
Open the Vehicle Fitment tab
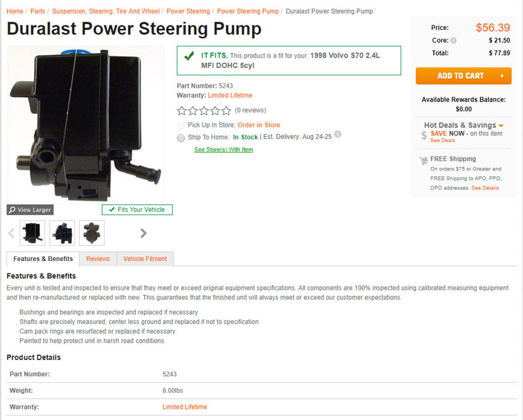click(145, 259)
